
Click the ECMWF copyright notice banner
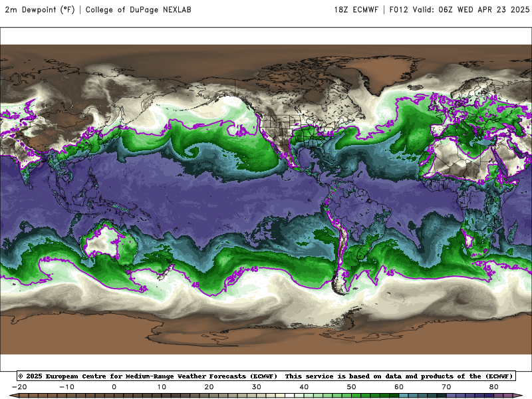tap(267, 376)
